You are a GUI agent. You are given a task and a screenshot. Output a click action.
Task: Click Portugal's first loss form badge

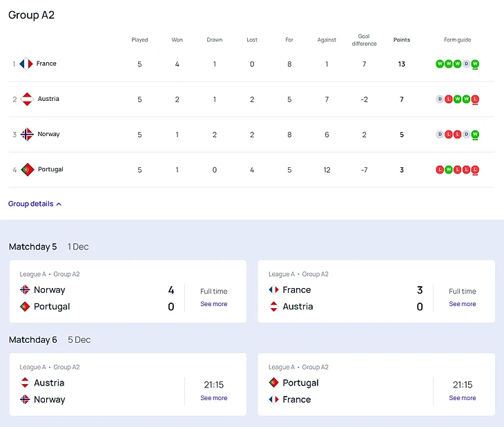coord(440,169)
